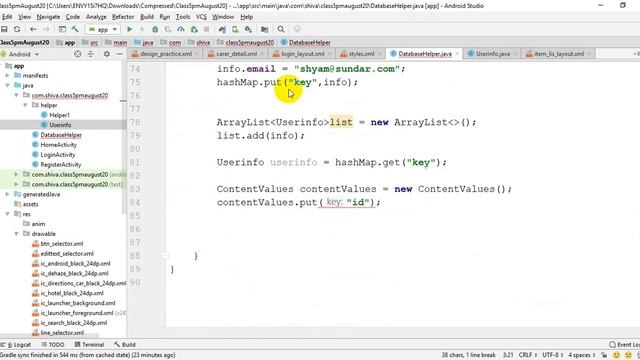This screenshot has width=640, height=360.
Task: Select ic_hotel_black_24dp.xml file
Action: click(x=72, y=293)
